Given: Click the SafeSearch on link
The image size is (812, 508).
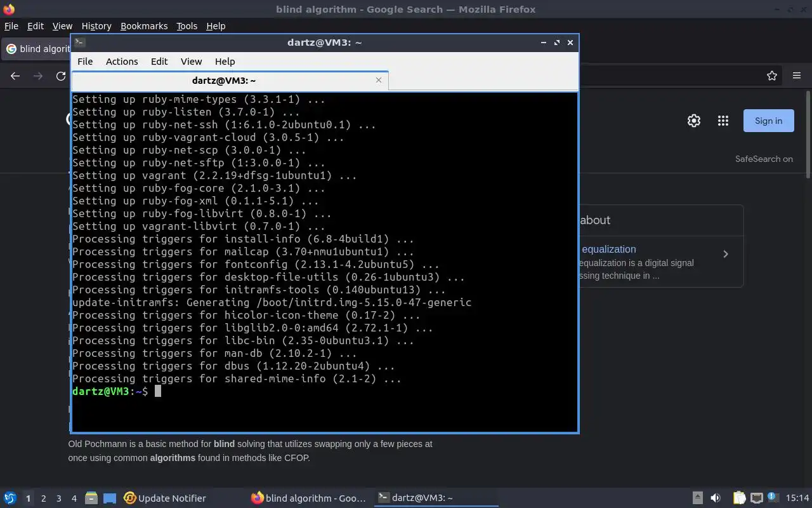Looking at the screenshot, I should [x=764, y=159].
